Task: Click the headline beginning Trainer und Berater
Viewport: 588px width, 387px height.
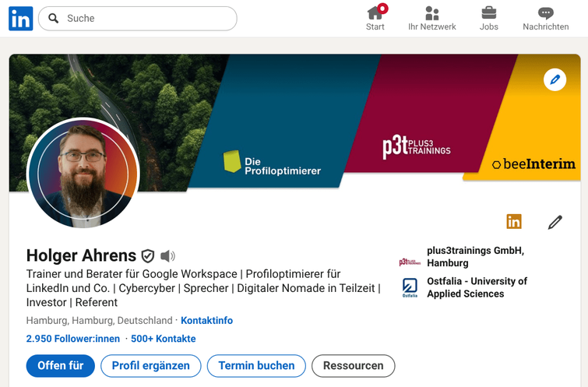Action: point(203,288)
